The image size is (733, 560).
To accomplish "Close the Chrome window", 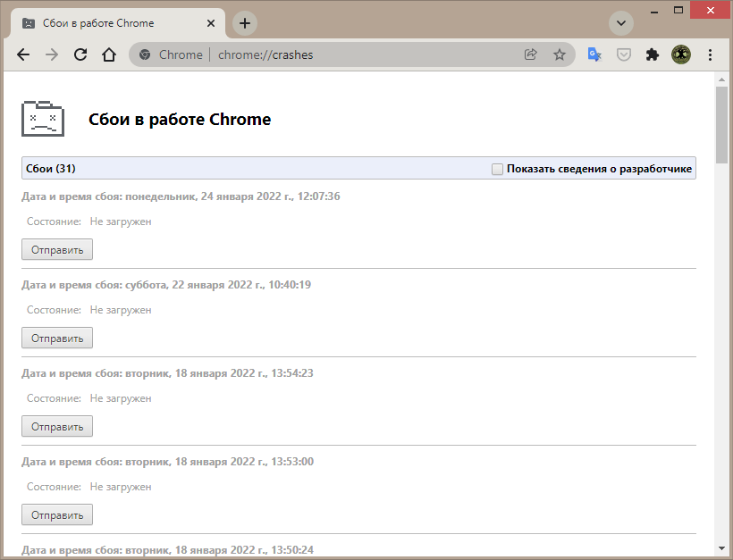I will pyautogui.click(x=711, y=11).
